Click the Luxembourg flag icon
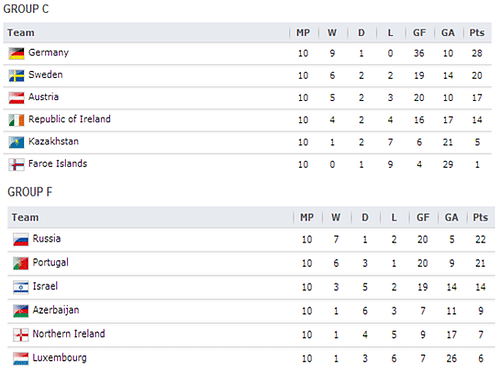500x371 pixels. [x=21, y=359]
